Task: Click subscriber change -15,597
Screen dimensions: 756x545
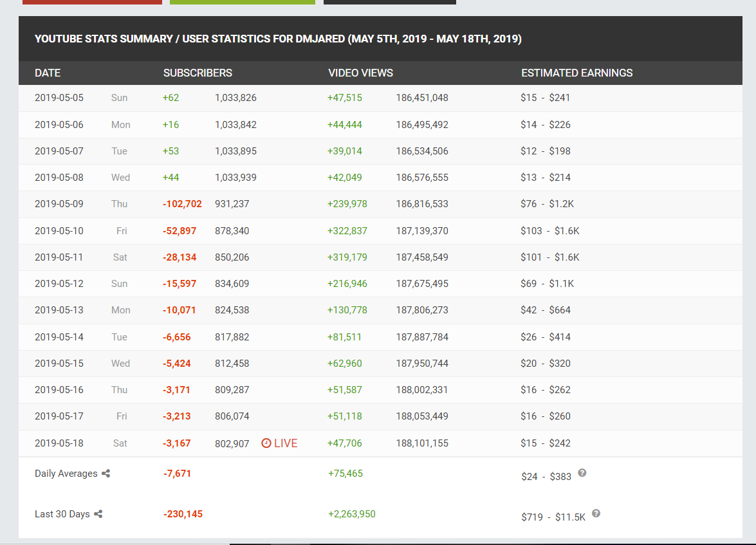Action: [x=180, y=284]
